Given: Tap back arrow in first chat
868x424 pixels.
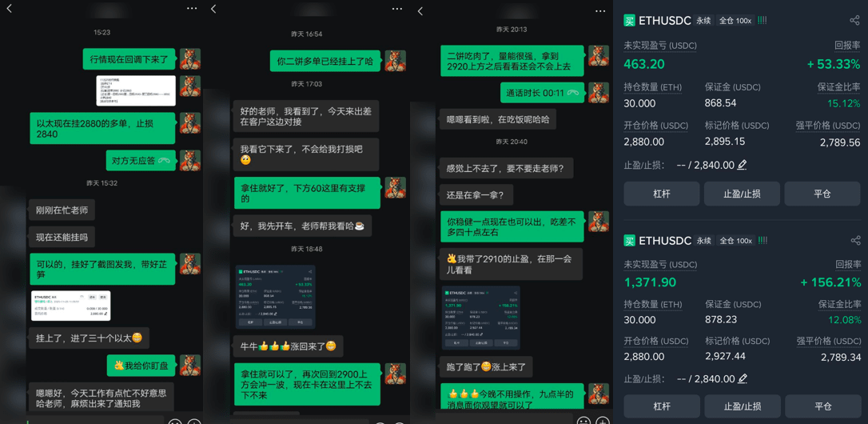Looking at the screenshot, I should click(10, 8).
